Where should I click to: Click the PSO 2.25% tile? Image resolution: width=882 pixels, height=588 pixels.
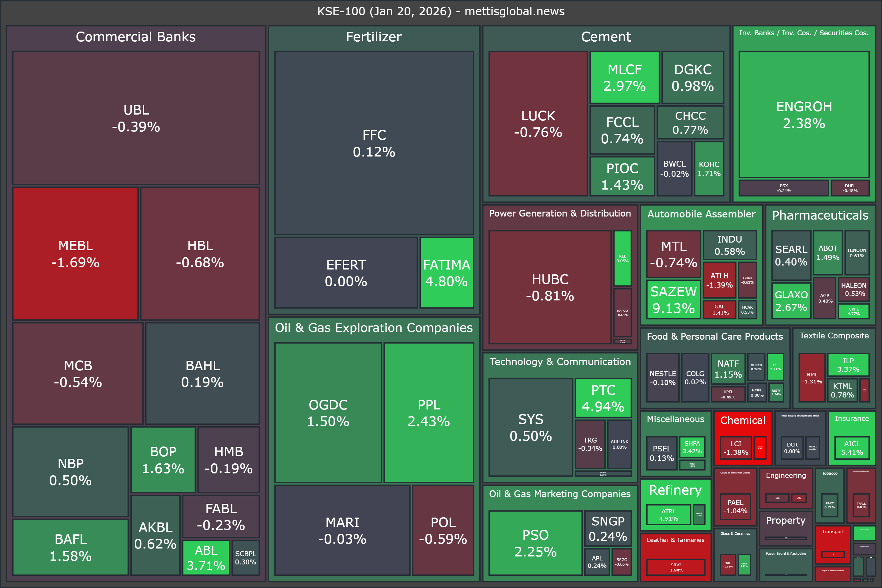tap(535, 543)
